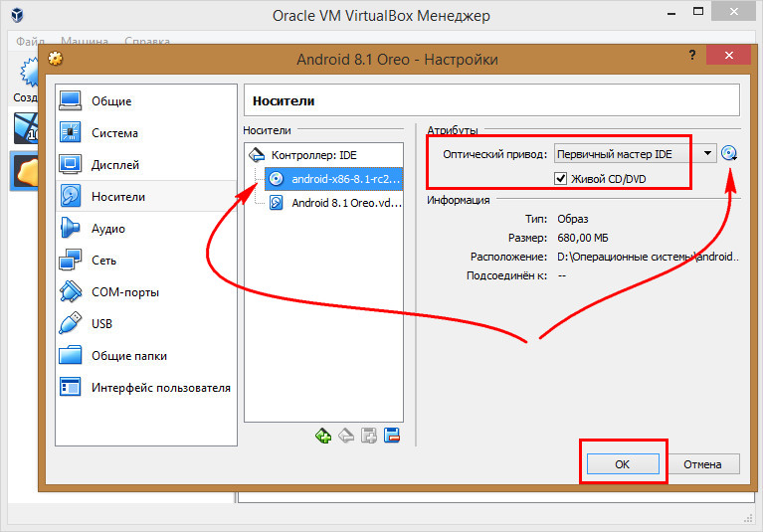The height and width of the screenshot is (532, 763).
Task: Click the settings gear icon in dialog title
Action: point(55,59)
